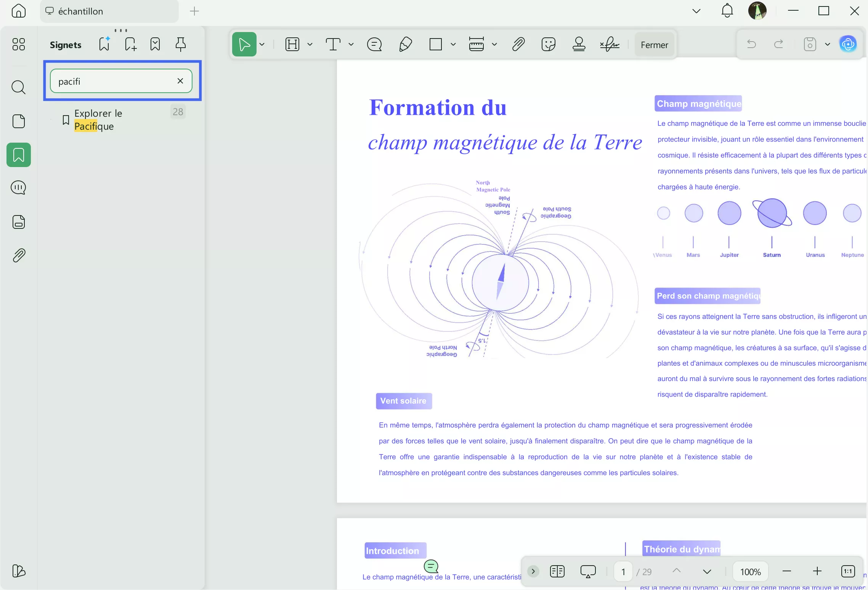Open the sticker tool

[548, 44]
